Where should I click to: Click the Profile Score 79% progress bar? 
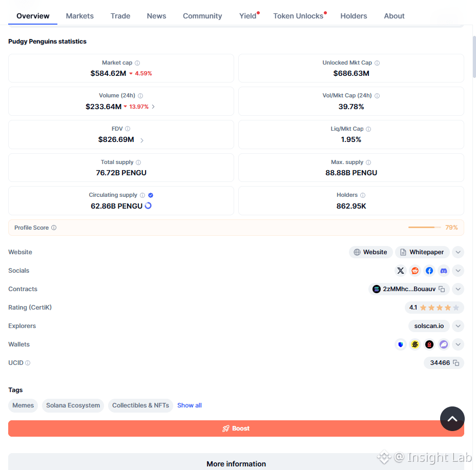[424, 228]
